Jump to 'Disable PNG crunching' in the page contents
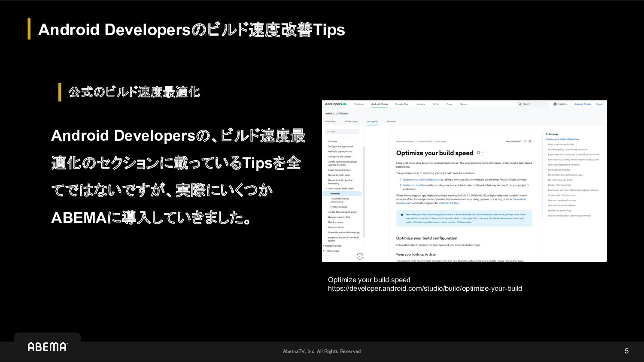The image size is (644, 362). click(x=559, y=185)
